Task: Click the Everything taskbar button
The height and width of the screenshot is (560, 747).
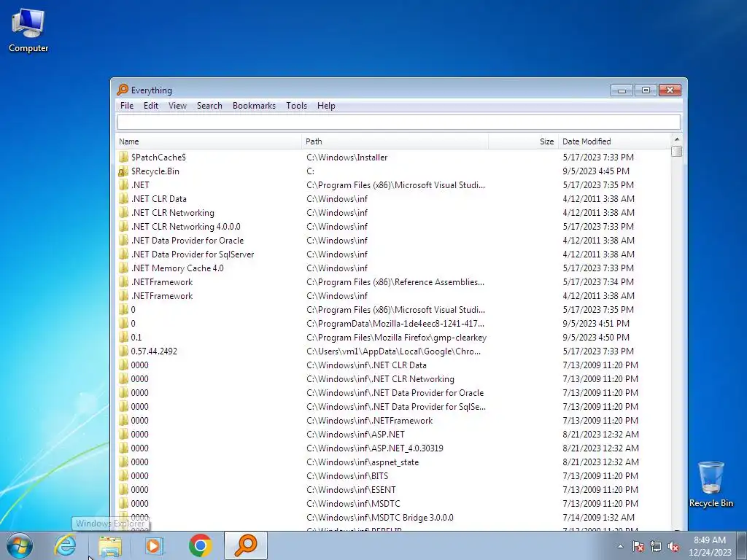Action: [x=246, y=545]
